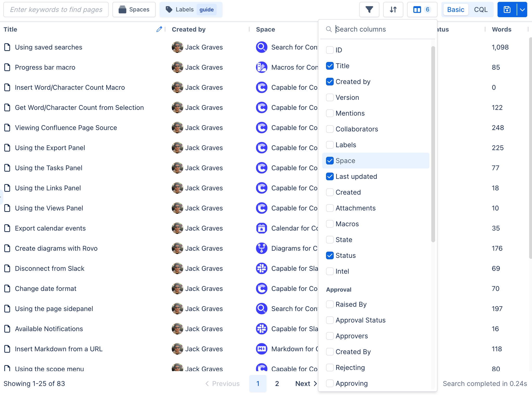Check the Labels column checkbox
This screenshot has width=532, height=395.
click(330, 145)
